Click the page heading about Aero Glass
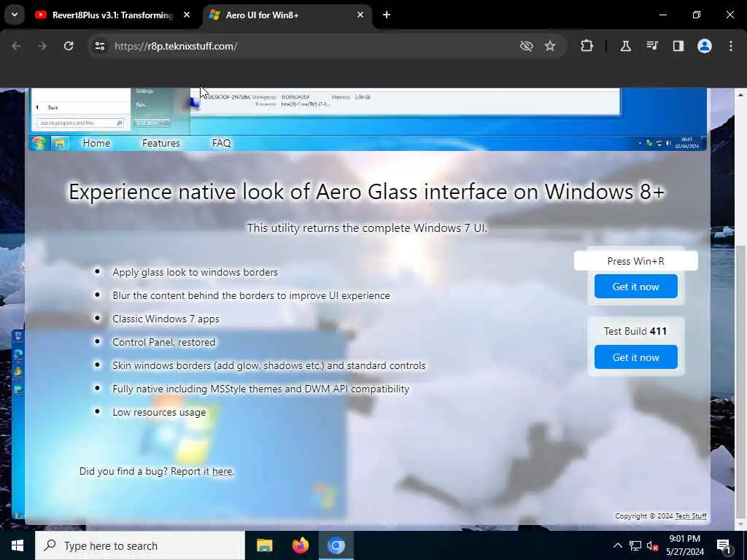The height and width of the screenshot is (560, 747). [x=366, y=192]
